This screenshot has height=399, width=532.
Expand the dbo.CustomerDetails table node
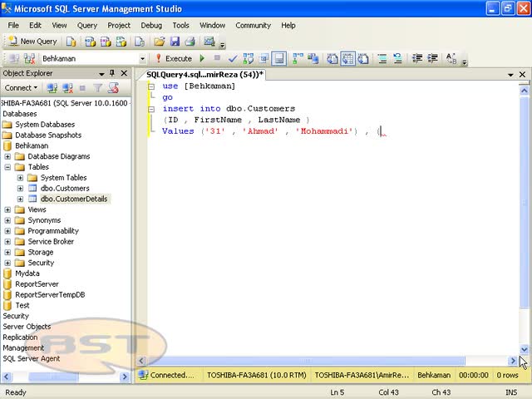(x=20, y=199)
